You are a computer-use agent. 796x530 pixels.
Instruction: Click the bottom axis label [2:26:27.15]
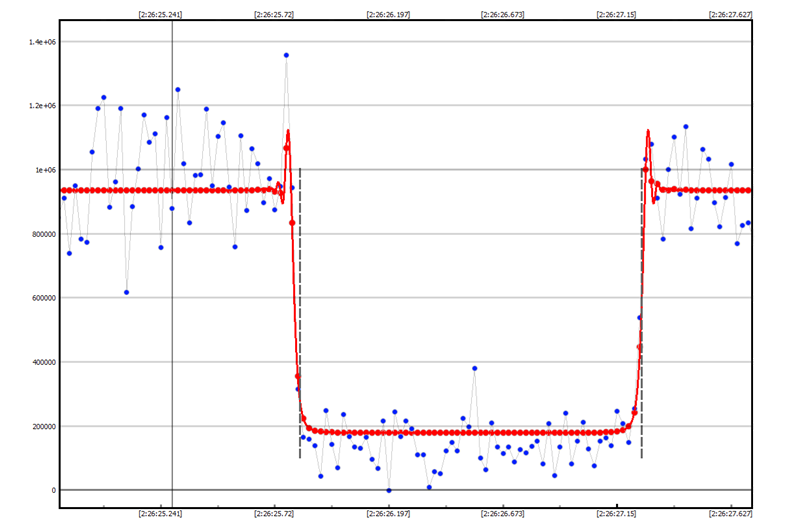[616, 514]
